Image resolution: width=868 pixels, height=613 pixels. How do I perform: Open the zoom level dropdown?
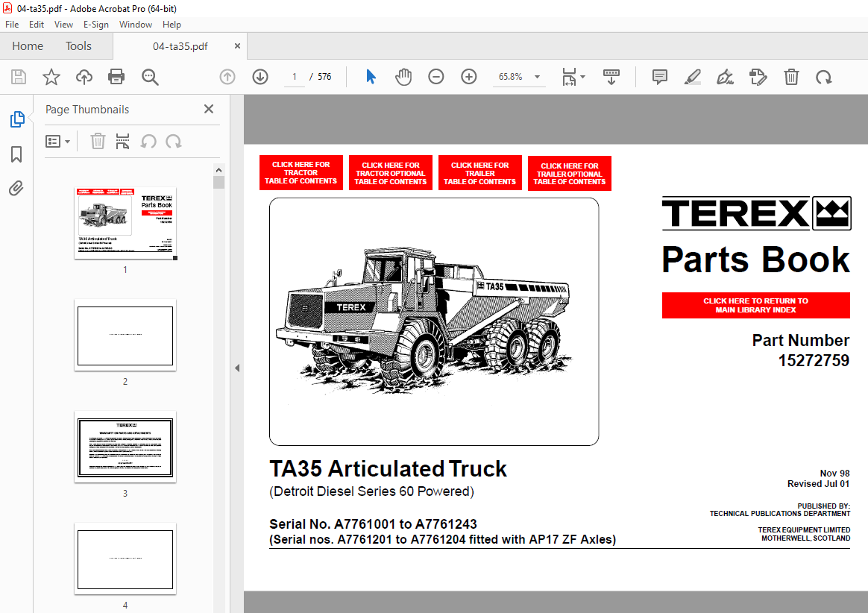[537, 77]
